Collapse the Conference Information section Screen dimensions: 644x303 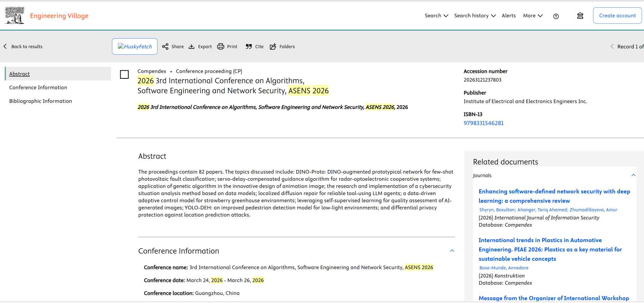[x=452, y=250]
